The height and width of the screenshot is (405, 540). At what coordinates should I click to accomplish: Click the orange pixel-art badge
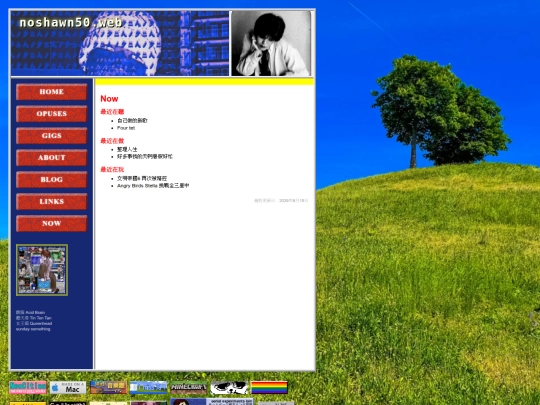[x=108, y=387]
